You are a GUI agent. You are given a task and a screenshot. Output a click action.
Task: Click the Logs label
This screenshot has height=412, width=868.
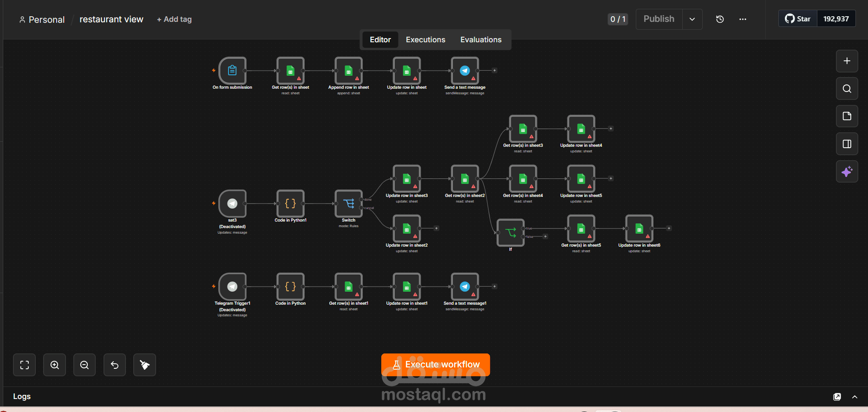[22, 397]
